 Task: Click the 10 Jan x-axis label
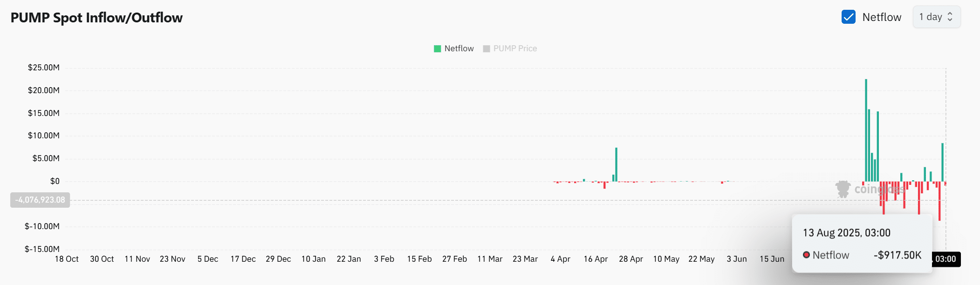(313, 259)
